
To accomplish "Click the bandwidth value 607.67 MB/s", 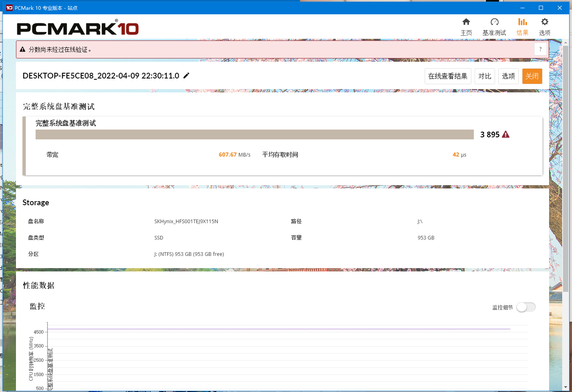I will [234, 155].
